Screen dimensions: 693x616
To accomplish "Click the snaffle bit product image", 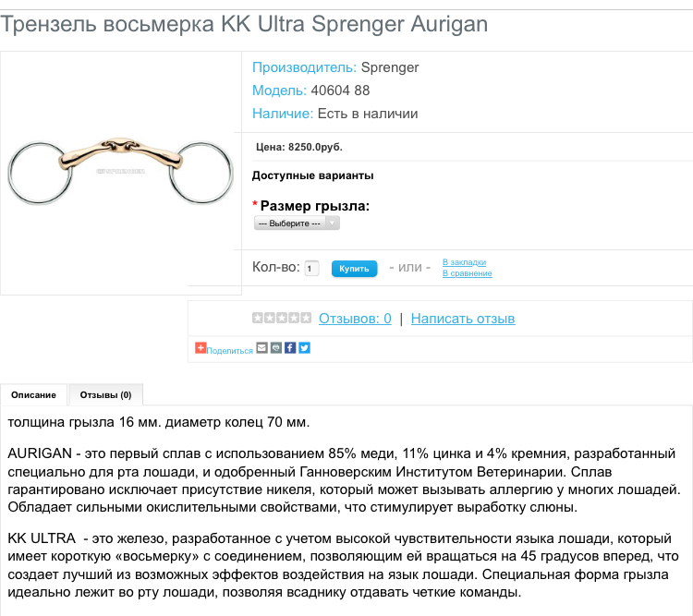I will (x=120, y=172).
